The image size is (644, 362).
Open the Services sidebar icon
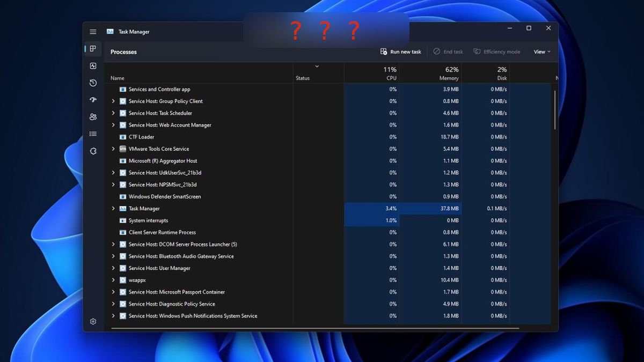click(x=93, y=151)
